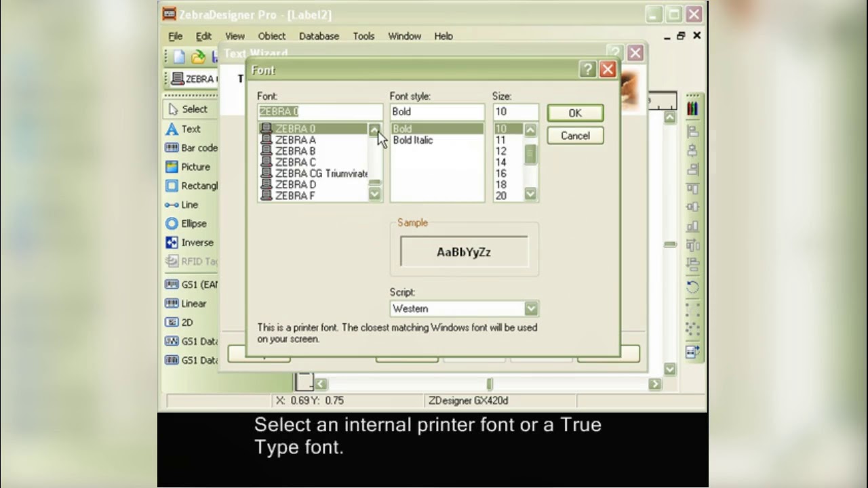Choose ZEBRA B in font list

pos(313,151)
